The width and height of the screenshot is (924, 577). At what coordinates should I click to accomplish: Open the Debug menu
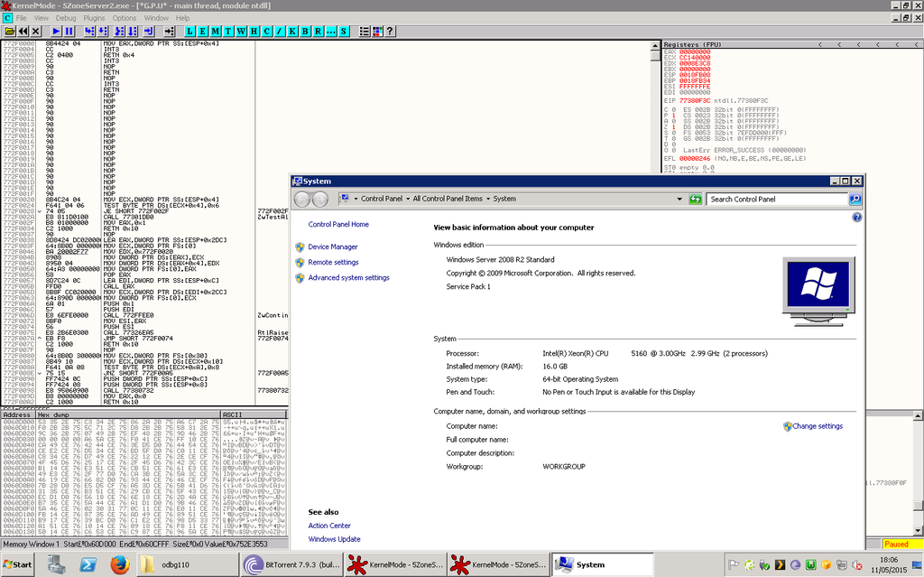[x=66, y=17]
